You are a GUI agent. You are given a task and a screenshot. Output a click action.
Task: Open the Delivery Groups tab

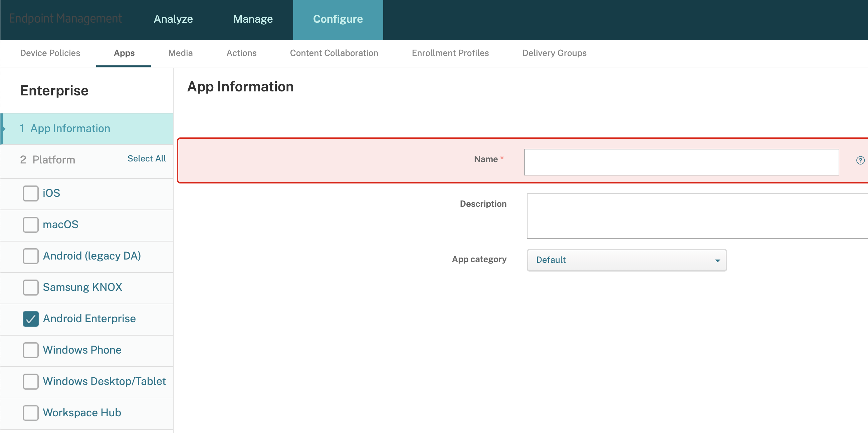pyautogui.click(x=554, y=53)
